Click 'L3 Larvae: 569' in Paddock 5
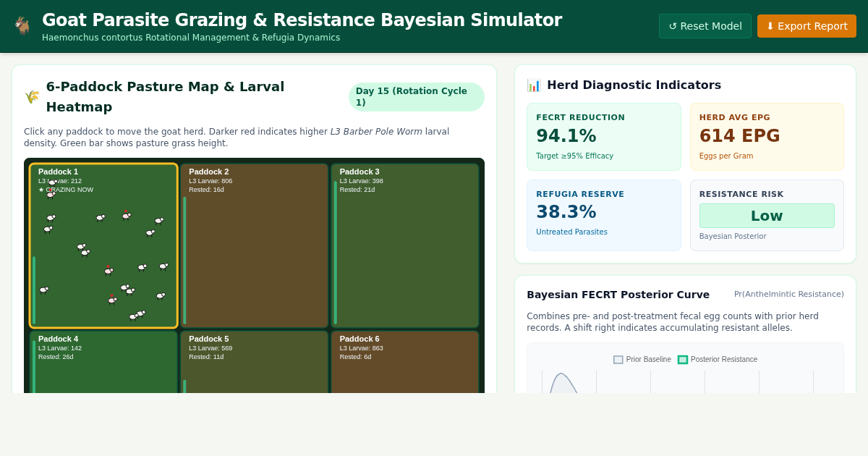 click(x=210, y=348)
